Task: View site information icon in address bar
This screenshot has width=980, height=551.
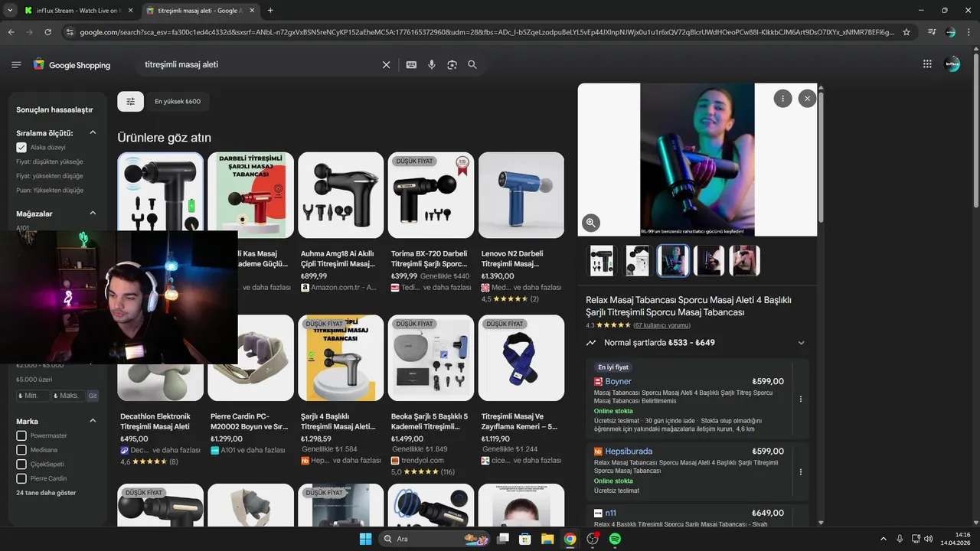Action: click(70, 32)
